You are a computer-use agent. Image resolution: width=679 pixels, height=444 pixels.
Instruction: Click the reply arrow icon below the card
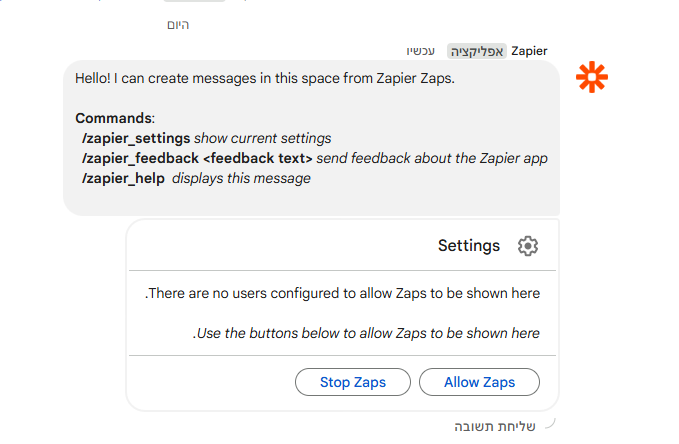click(x=548, y=424)
